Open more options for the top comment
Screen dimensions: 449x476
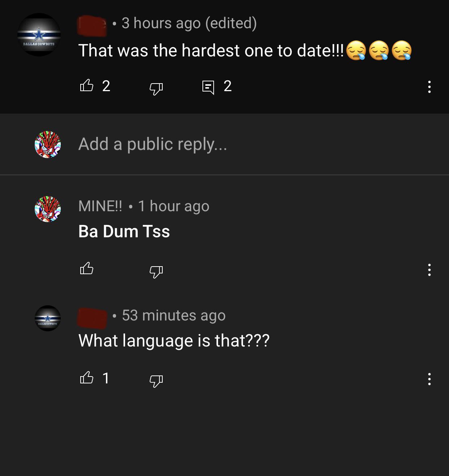(429, 87)
